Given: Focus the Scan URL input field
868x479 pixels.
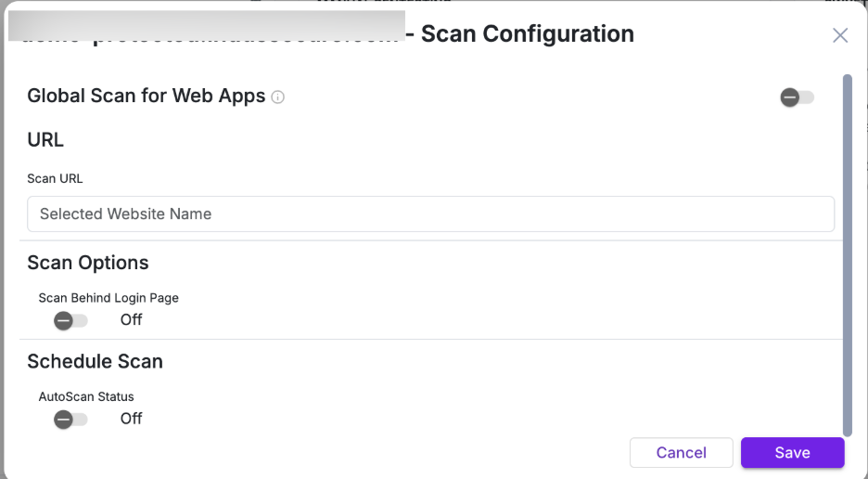Looking at the screenshot, I should 430,214.
